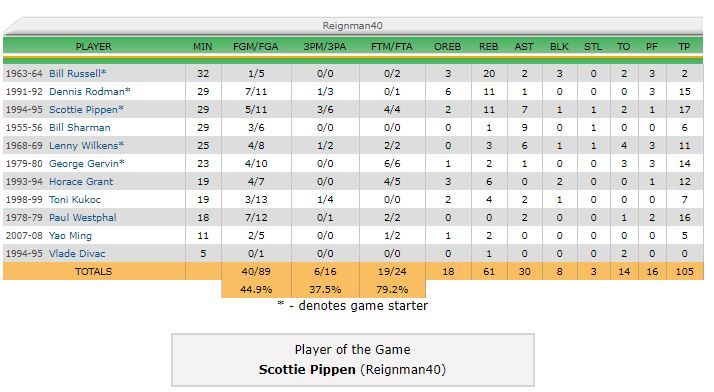This screenshot has width=714, height=392.
Task: Select the FGM/FGA column header
Action: 255,46
